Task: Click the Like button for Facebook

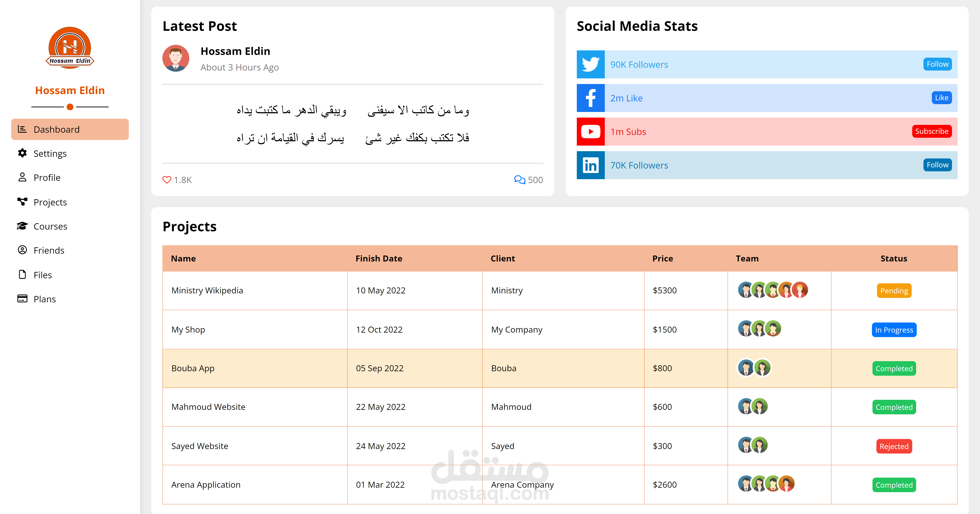Action: click(941, 97)
